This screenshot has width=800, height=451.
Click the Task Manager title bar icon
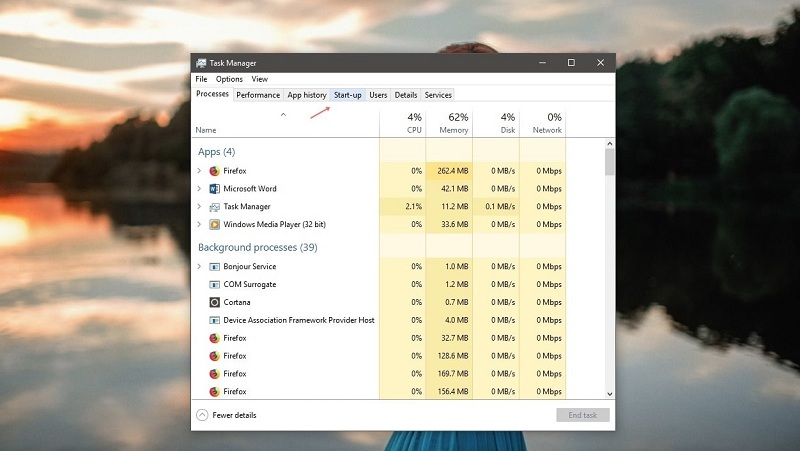click(201, 63)
